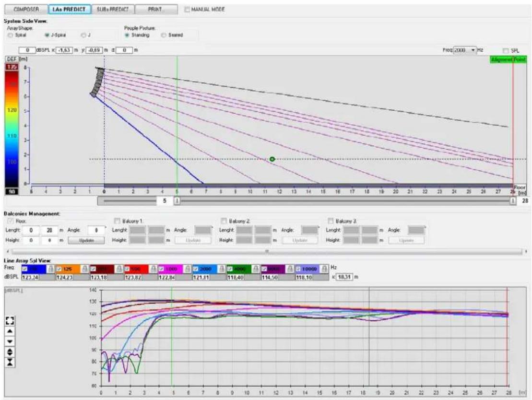Toggle the 10000 Hz curve checkbox
The width and height of the screenshot is (532, 400).
click(298, 269)
